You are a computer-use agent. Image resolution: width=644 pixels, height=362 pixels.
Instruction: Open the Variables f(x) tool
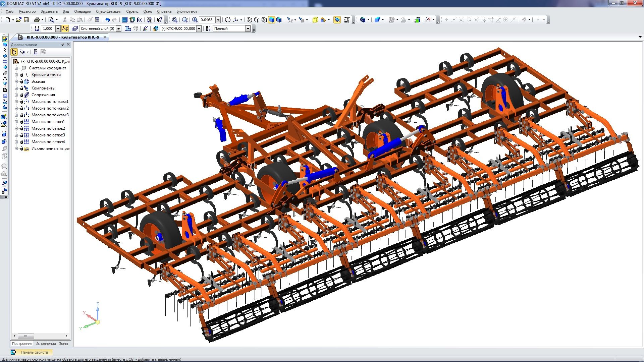click(140, 20)
